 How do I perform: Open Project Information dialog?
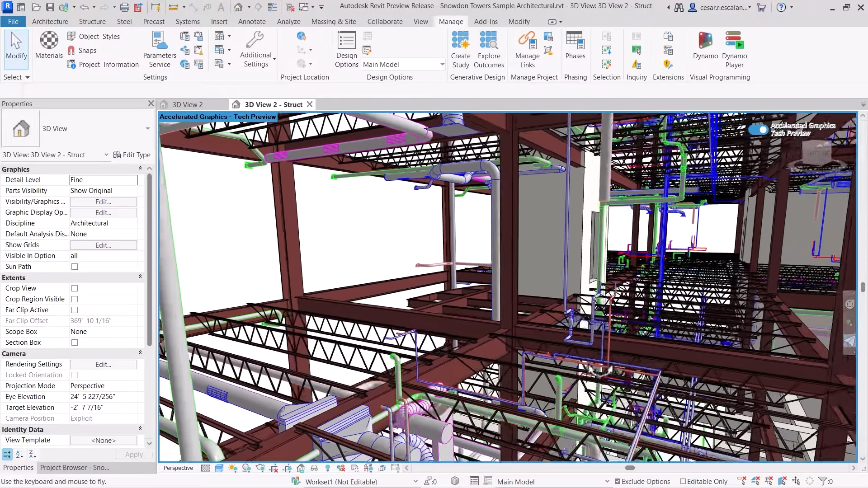click(x=103, y=64)
